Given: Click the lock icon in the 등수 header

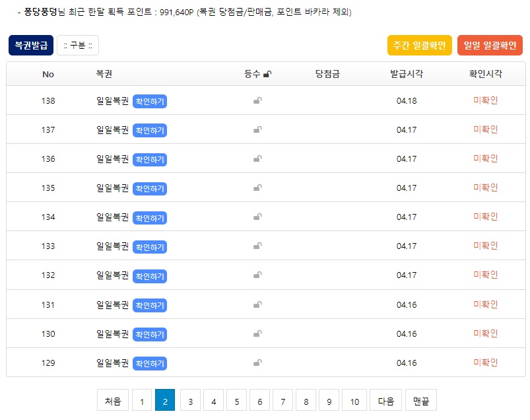Looking at the screenshot, I should 267,74.
